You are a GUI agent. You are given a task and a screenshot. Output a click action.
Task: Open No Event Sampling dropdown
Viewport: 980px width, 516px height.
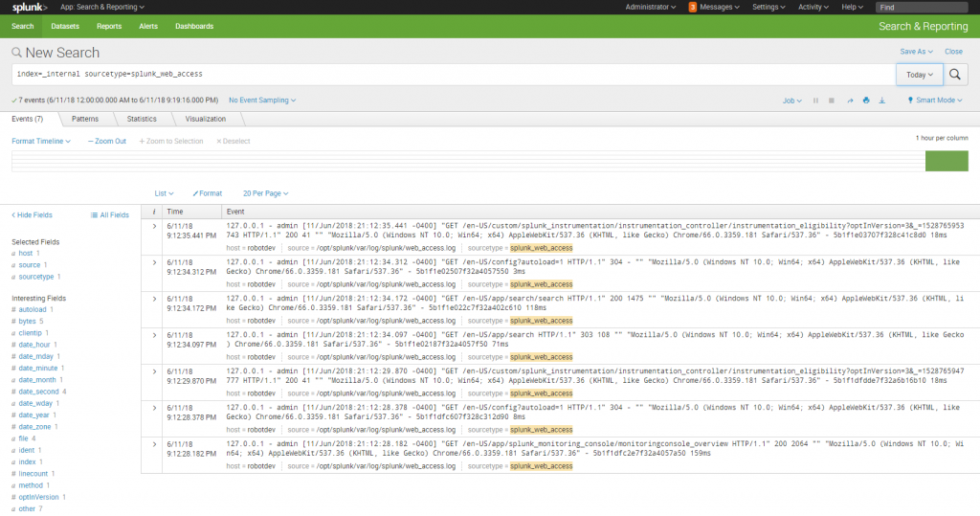point(262,101)
